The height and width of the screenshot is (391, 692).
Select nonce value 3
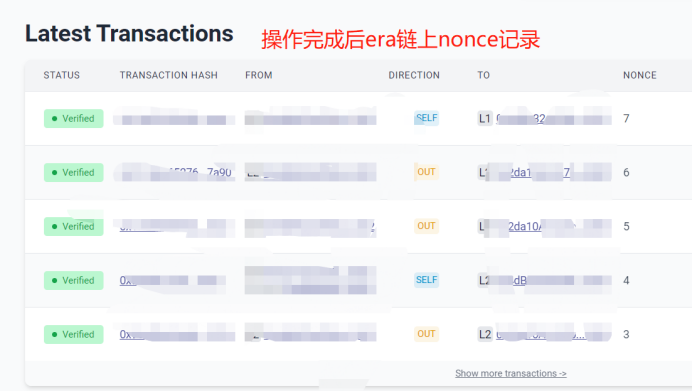pyautogui.click(x=626, y=334)
